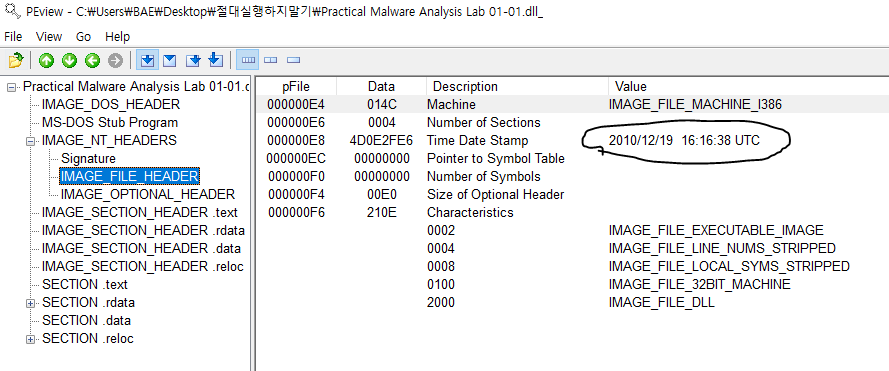Collapse the Practical Malware Analysis Lab root node
Image resolution: width=889 pixels, height=371 pixels.
11,87
